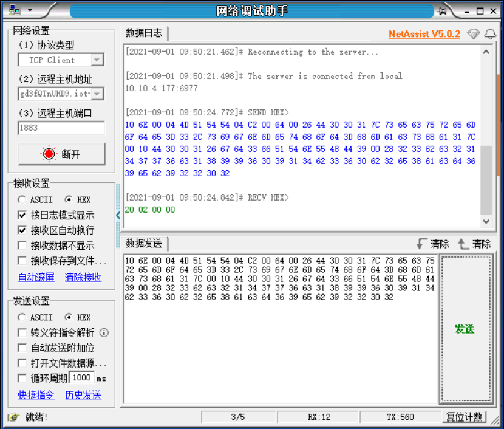Click the TX:560 status counter
The width and height of the screenshot is (504, 429).
point(400,417)
